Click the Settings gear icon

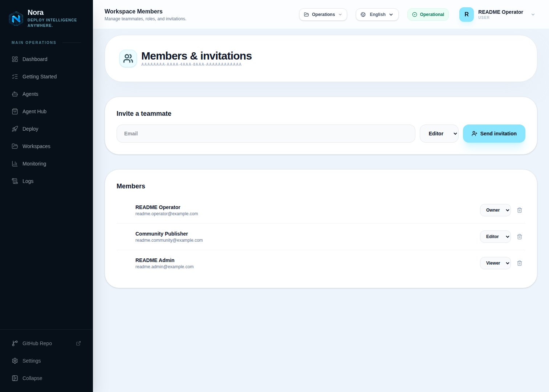point(15,361)
